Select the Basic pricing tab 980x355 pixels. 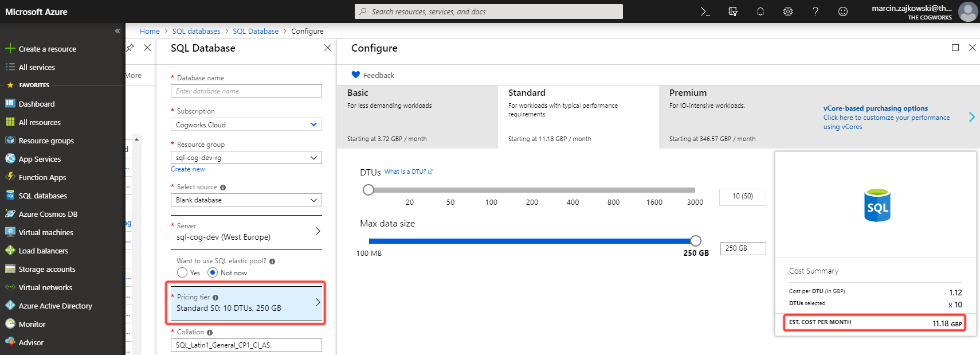[417, 116]
